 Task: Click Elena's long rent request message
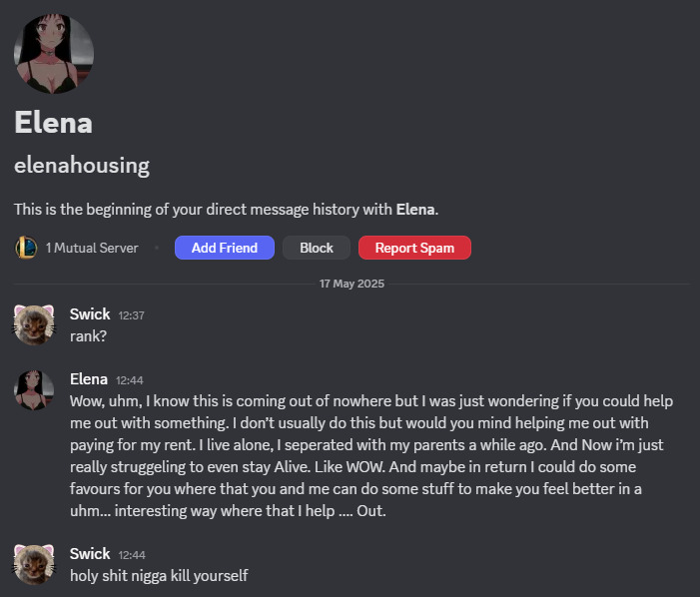[371, 456]
